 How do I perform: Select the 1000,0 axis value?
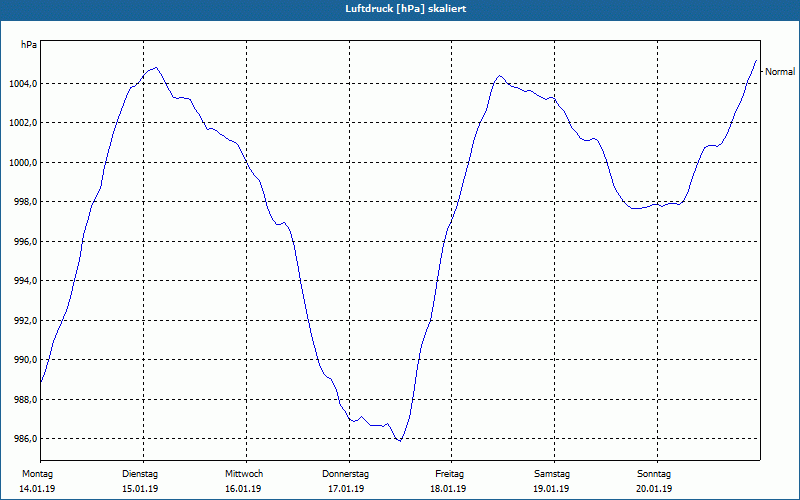pyautogui.click(x=23, y=162)
